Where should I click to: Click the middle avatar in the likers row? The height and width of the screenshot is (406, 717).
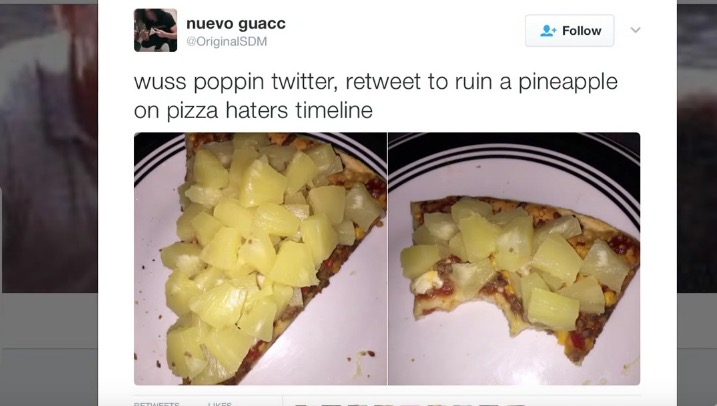[x=410, y=405]
